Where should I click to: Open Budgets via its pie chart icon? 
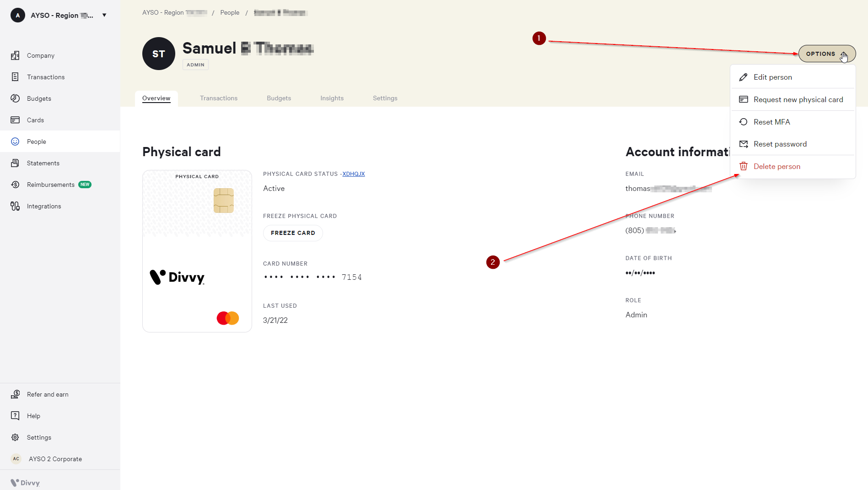pos(15,98)
